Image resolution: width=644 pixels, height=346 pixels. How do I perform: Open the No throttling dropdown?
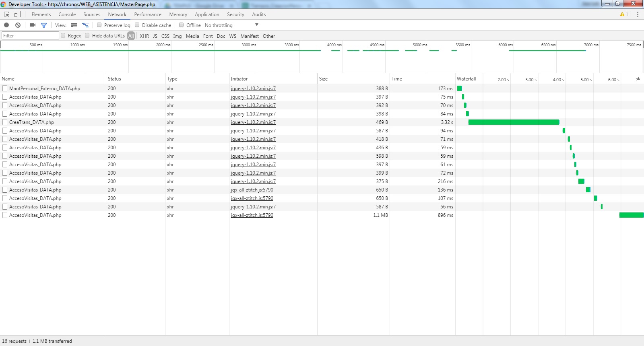point(231,25)
